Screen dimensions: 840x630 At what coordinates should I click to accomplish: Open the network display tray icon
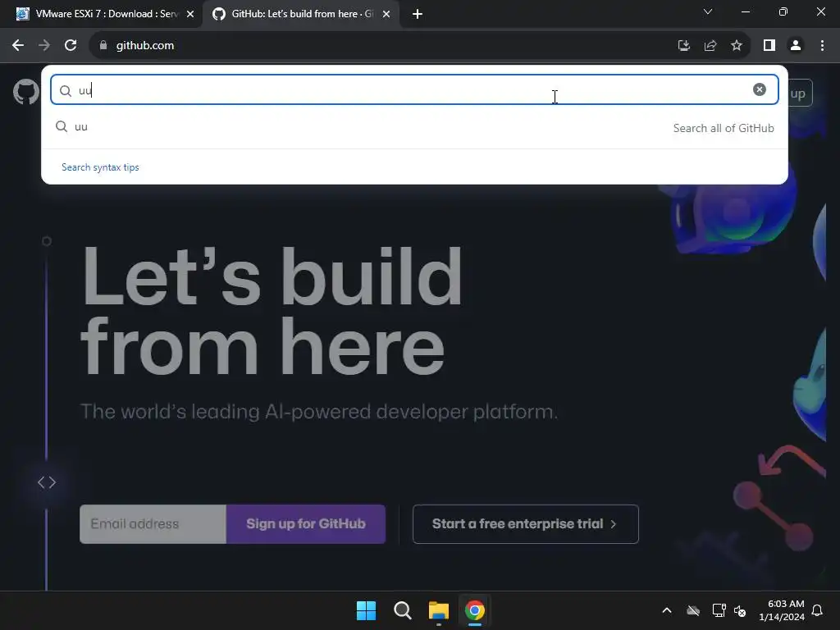pos(719,610)
